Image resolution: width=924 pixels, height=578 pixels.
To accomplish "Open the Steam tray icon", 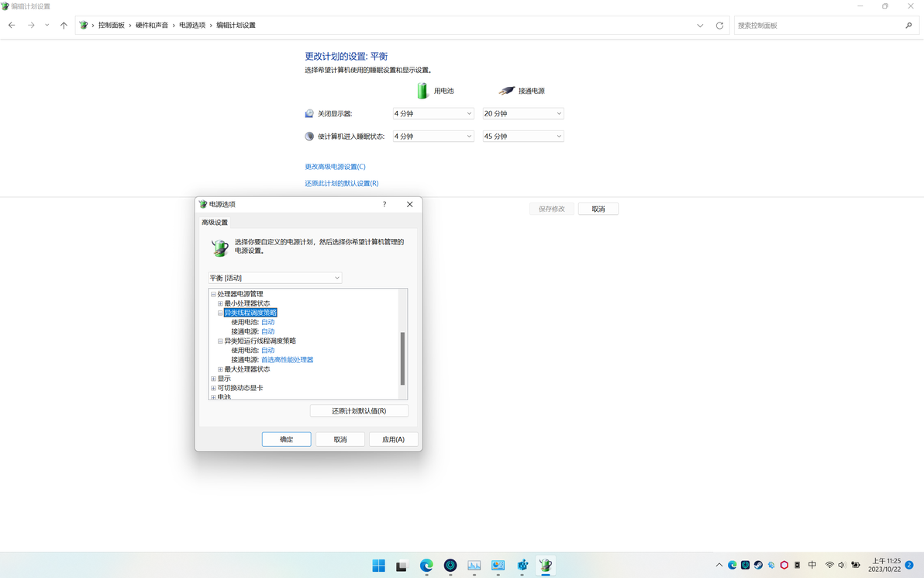I will pos(758,565).
